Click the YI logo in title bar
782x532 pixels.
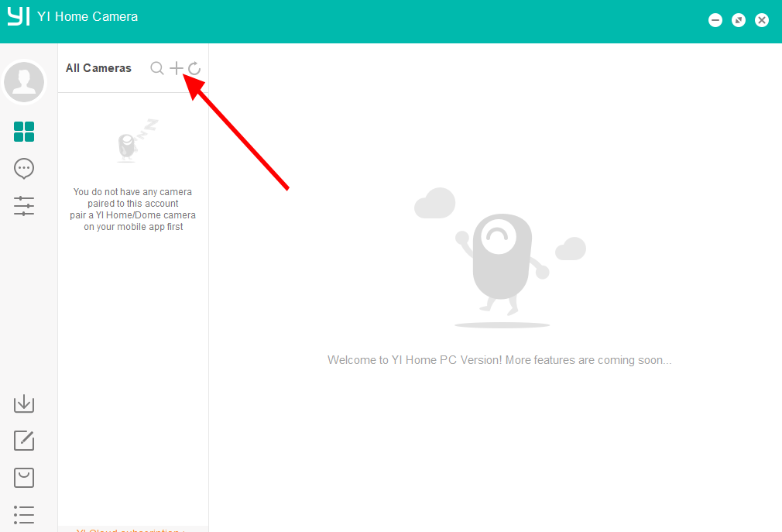pos(19,16)
